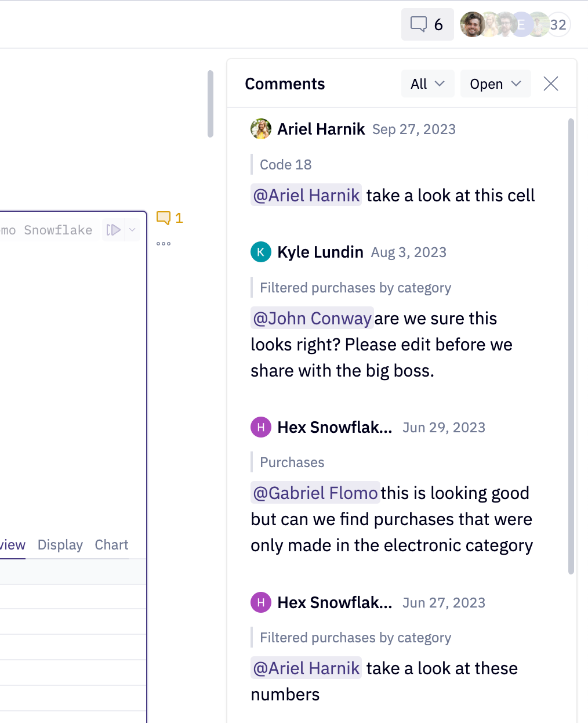Click Kyle Lundin's teal avatar
The image size is (588, 723).
[260, 252]
